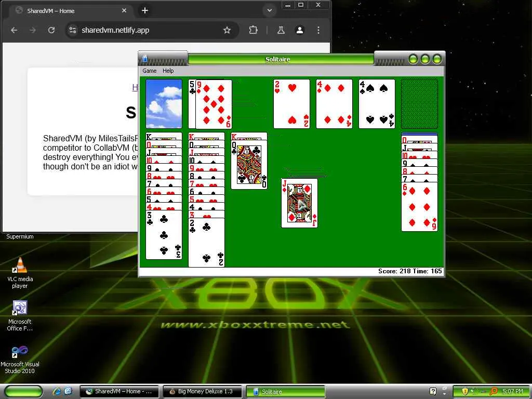Screen dimensions: 532x399
Task: Click the browser forward arrow
Action: (33, 30)
